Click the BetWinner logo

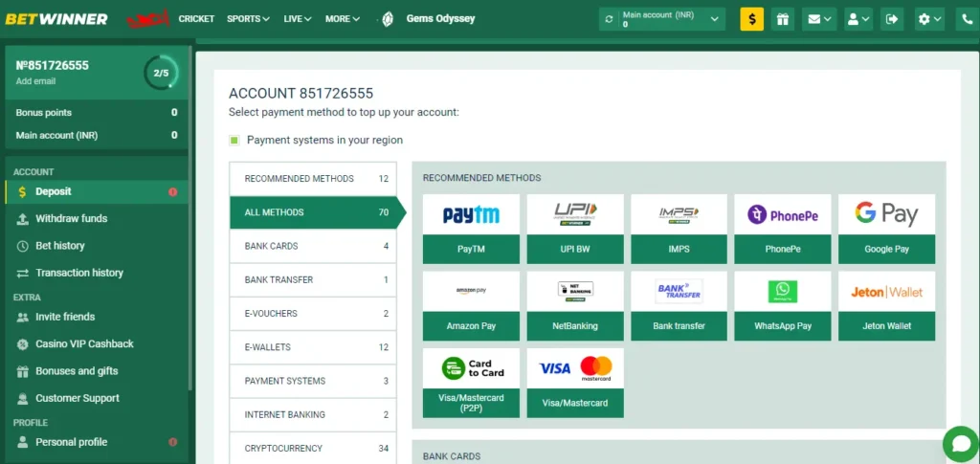(56, 19)
